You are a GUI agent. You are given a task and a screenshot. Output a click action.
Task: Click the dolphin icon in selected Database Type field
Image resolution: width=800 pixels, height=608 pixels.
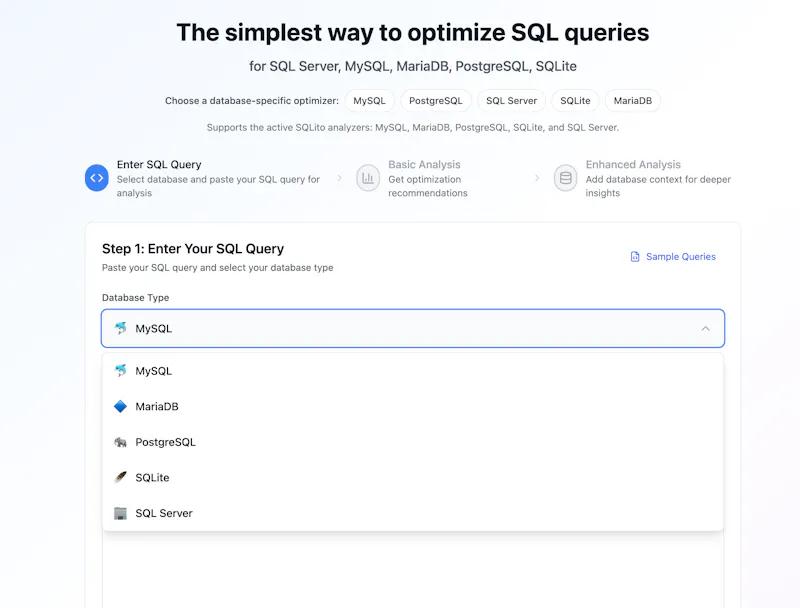pyautogui.click(x=120, y=328)
